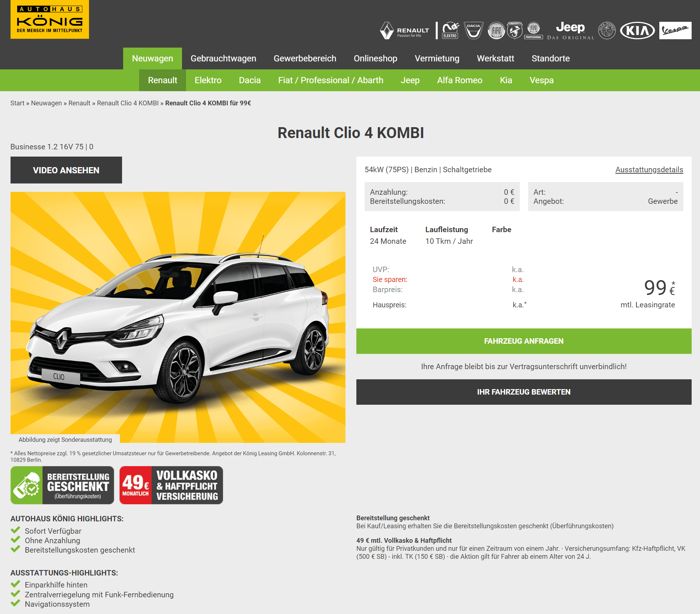Open the Fiat Professional logo
700x614 pixels.
click(533, 31)
